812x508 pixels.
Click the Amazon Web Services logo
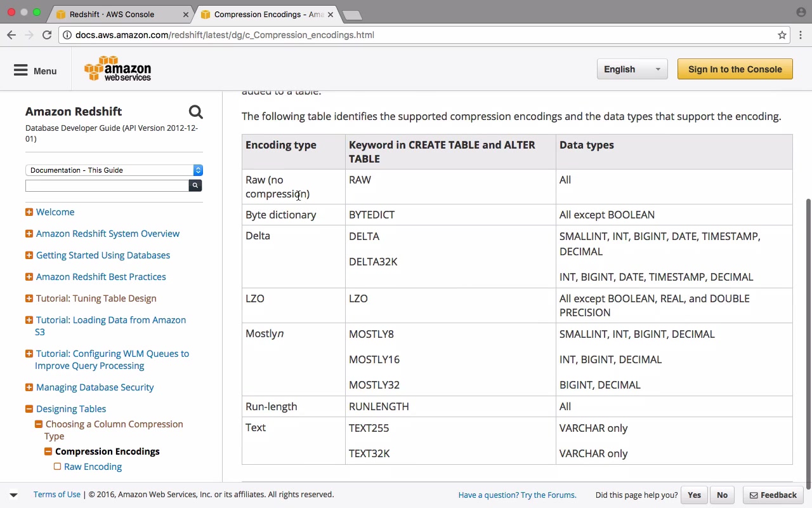(118, 69)
